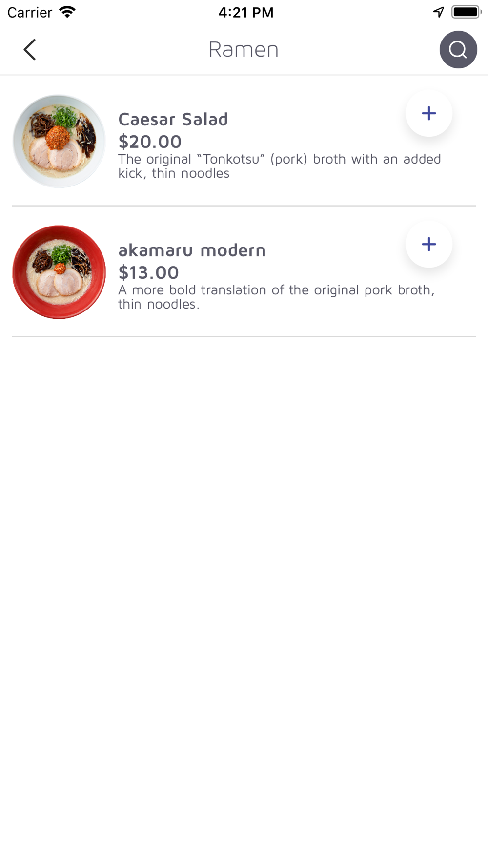
Task: Add akamaru modern with its plus button
Action: 429,244
